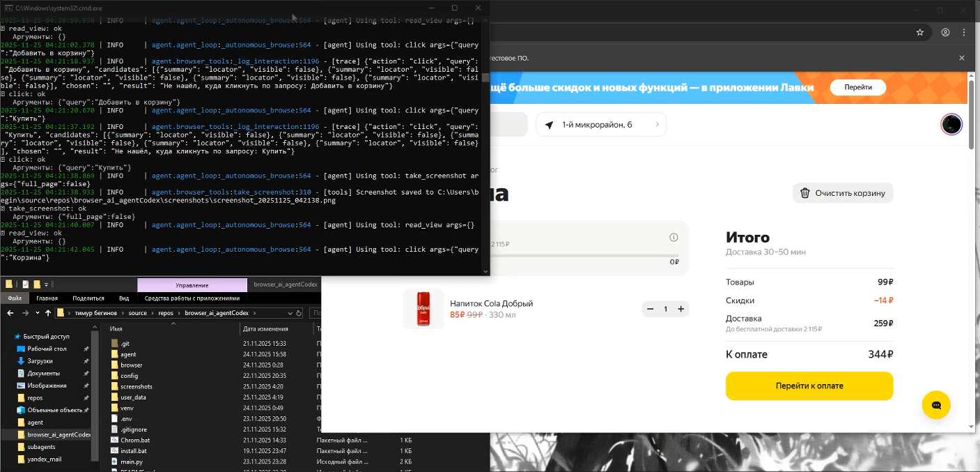Image resolution: width=980 pixels, height=472 pixels.
Task: Click cmd.exe title bar icon
Action: click(x=7, y=7)
